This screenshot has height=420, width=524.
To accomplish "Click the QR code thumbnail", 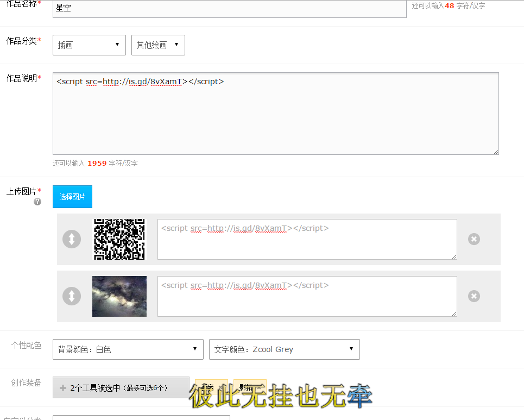I will (x=119, y=239).
